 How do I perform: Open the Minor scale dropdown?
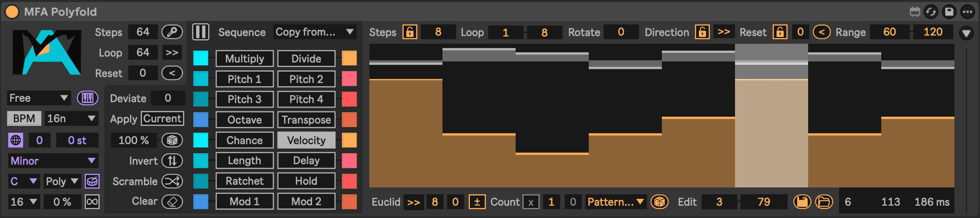pos(53,161)
